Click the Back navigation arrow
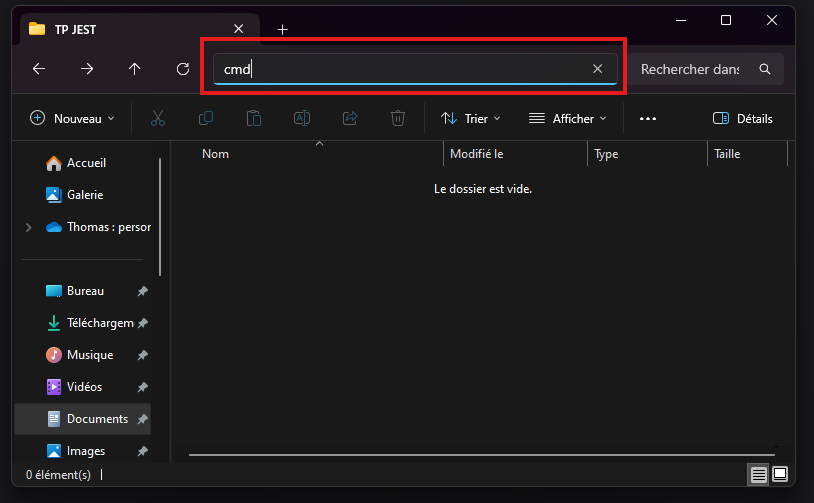Screen dimensions: 814x503 [x=39, y=69]
